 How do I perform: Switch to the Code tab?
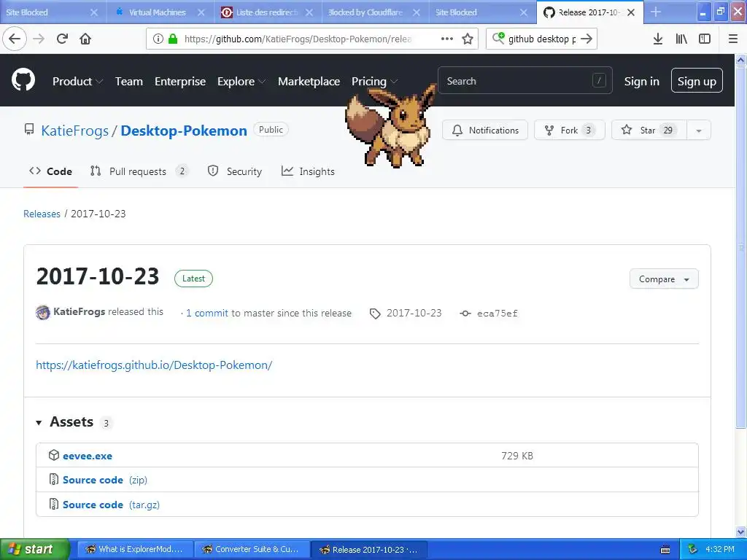click(50, 171)
